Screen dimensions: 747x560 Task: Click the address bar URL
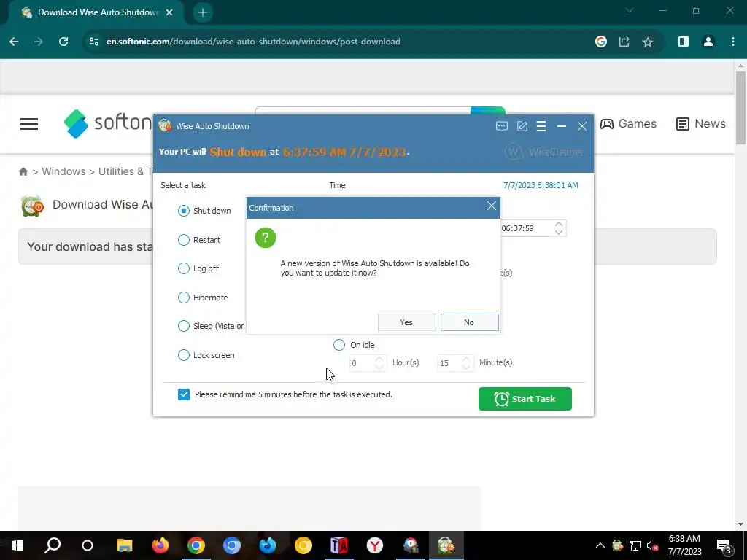click(x=253, y=42)
